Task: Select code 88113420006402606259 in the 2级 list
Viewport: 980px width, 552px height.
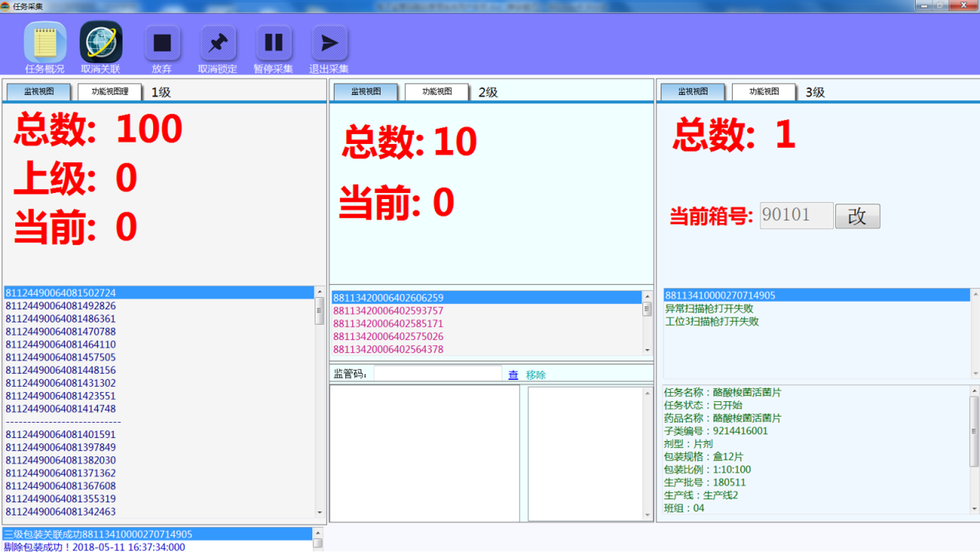Action: [x=487, y=298]
